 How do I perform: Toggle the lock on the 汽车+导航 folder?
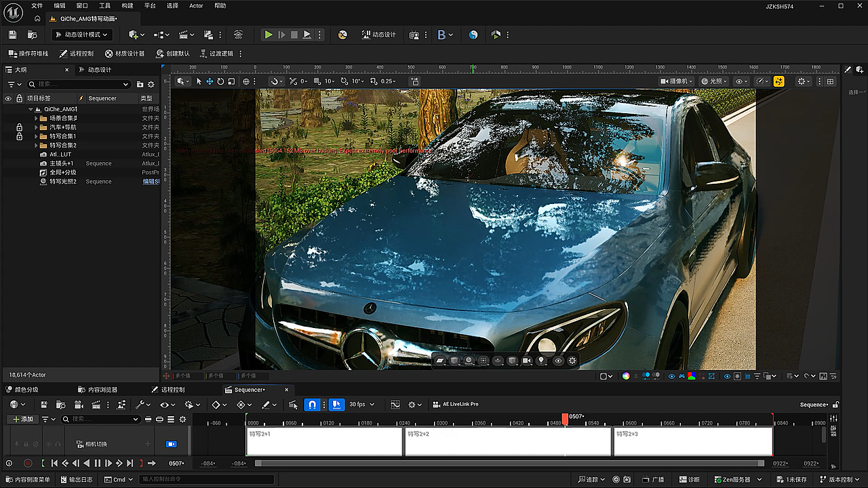point(20,127)
